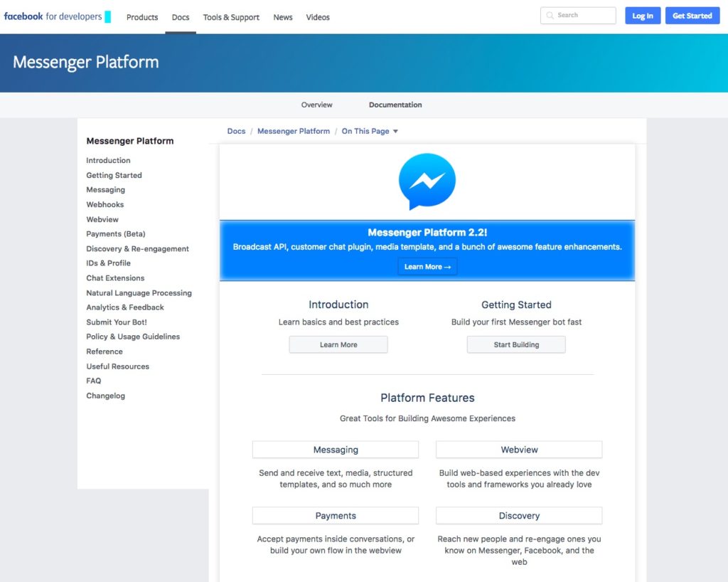
Task: Click the Facebook for Developers logo
Action: [53, 16]
